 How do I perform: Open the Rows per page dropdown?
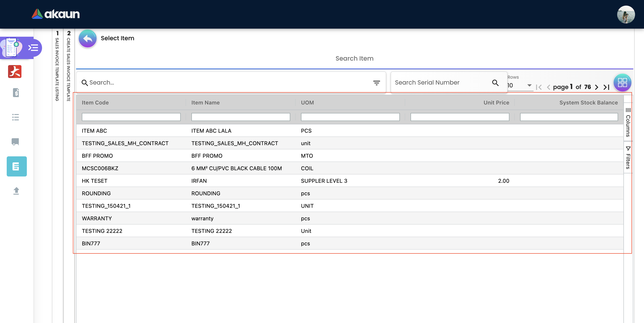pyautogui.click(x=520, y=85)
